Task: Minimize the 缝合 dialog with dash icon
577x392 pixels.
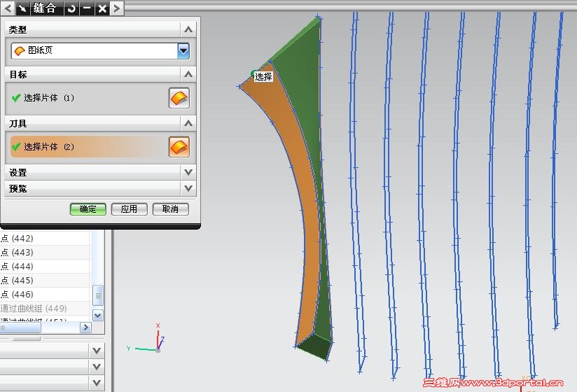Action: (87, 8)
